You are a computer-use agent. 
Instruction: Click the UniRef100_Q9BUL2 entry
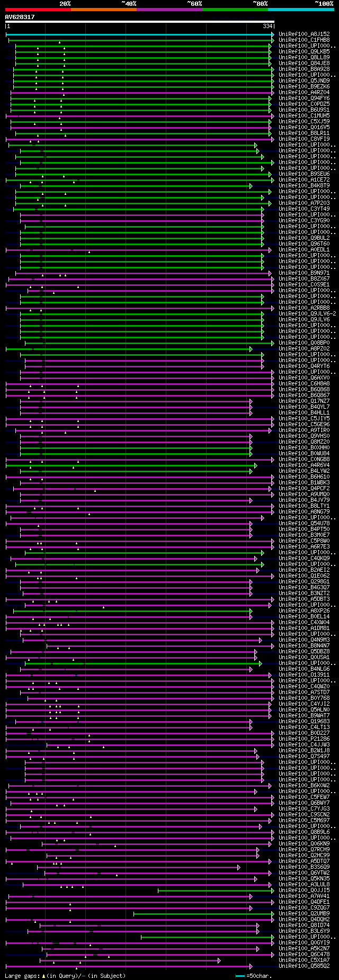pos(304,238)
